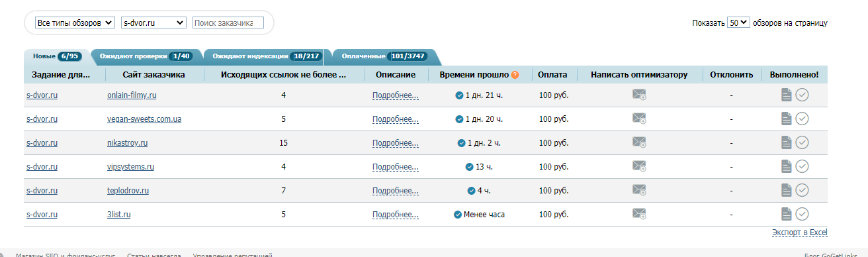The image size is (868, 257).
Task: Sort by the Времени прошло column header
Action: pyautogui.click(x=474, y=75)
